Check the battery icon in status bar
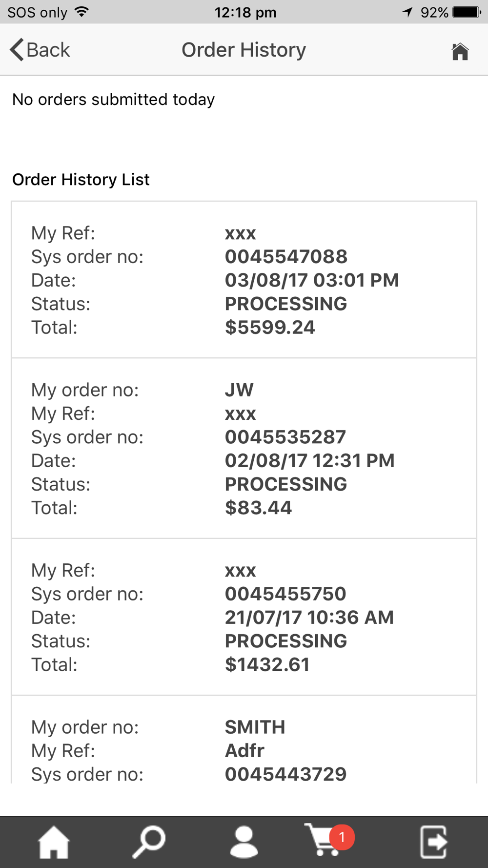This screenshot has height=868, width=488. coord(467,12)
